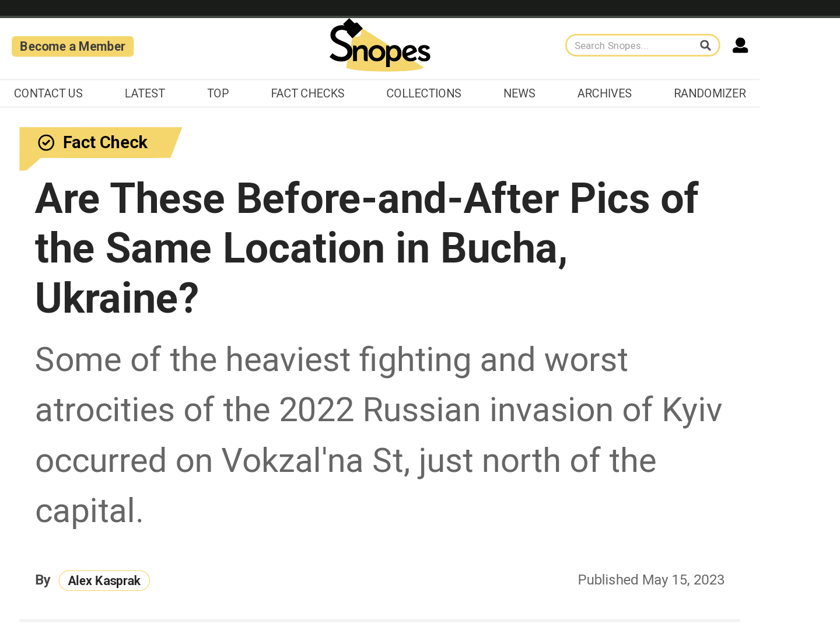Open the TOP section
This screenshot has height=630, width=840.
coord(218,93)
